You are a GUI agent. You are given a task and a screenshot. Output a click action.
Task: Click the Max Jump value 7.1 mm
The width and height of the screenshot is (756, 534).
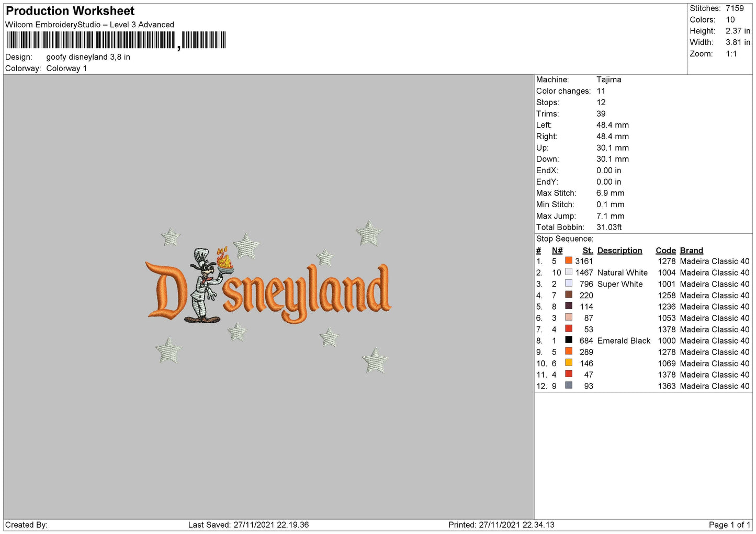[x=611, y=216]
